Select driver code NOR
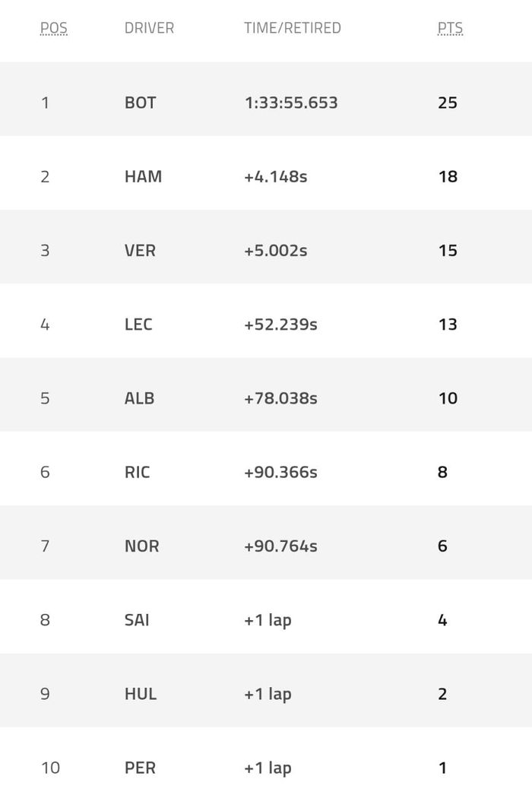 coord(142,546)
